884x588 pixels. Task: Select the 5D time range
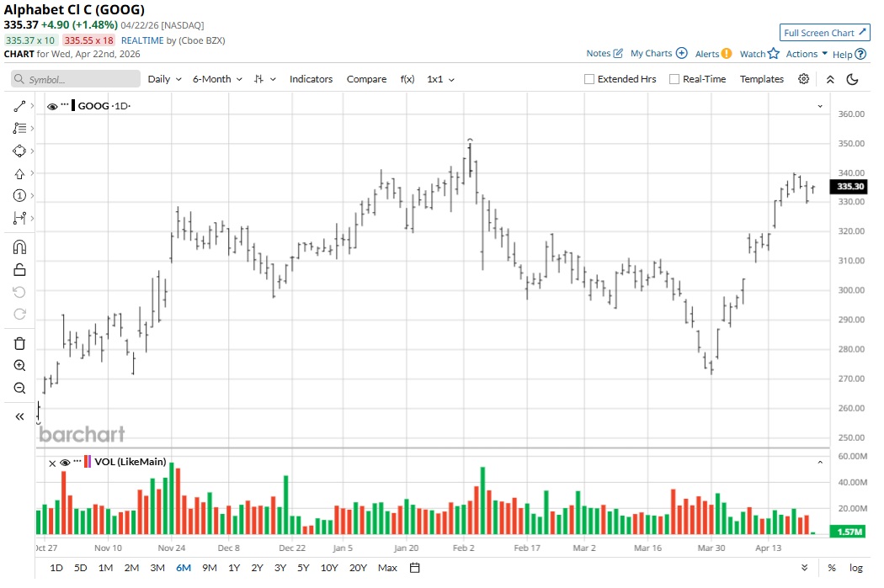81,568
